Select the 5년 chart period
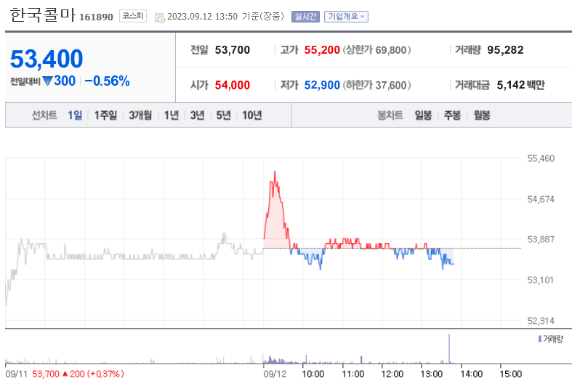The width and height of the screenshot is (572, 392). click(223, 115)
